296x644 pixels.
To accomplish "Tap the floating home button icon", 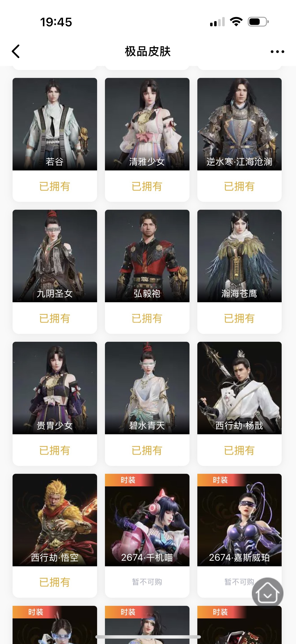I will 268,593.
